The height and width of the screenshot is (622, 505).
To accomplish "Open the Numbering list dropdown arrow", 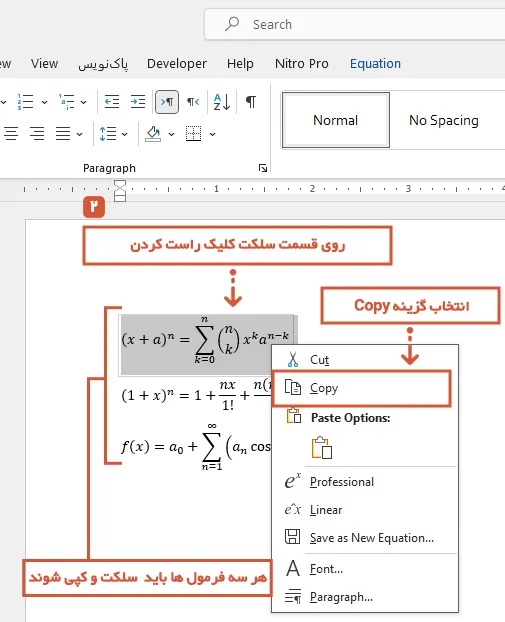I will click(x=44, y=102).
